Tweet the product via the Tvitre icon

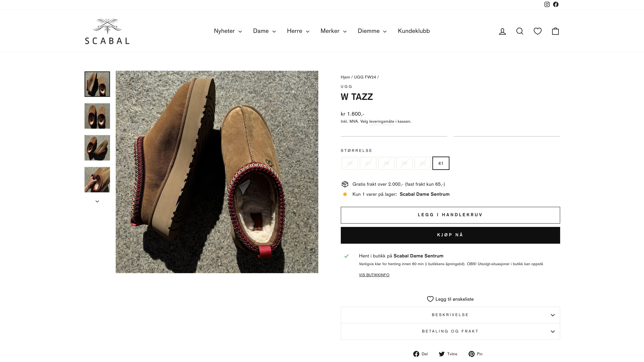tap(447, 354)
